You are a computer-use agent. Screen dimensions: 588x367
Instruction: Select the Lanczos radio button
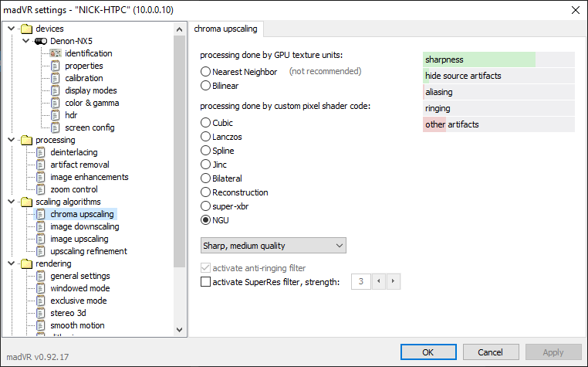point(206,137)
